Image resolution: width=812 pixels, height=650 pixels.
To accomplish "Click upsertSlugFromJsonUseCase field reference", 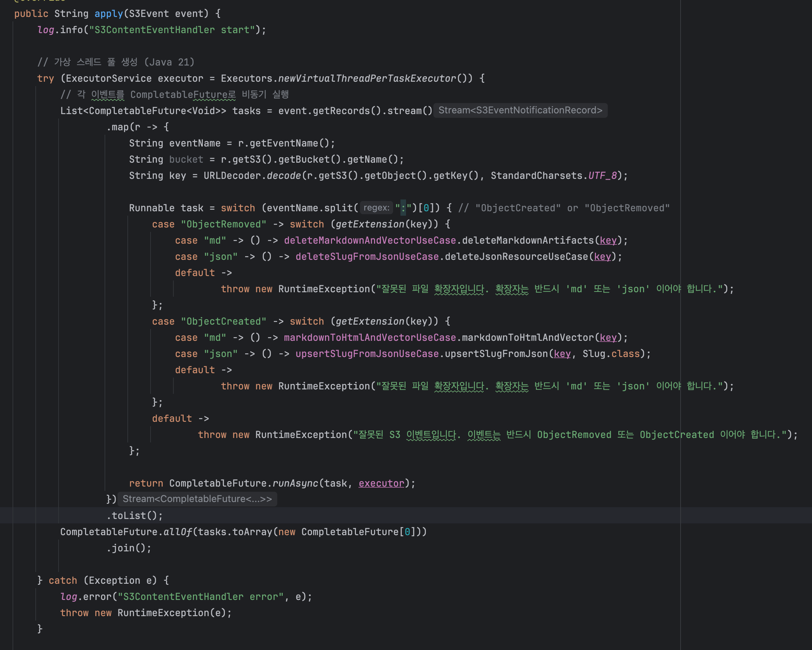I will tap(367, 354).
